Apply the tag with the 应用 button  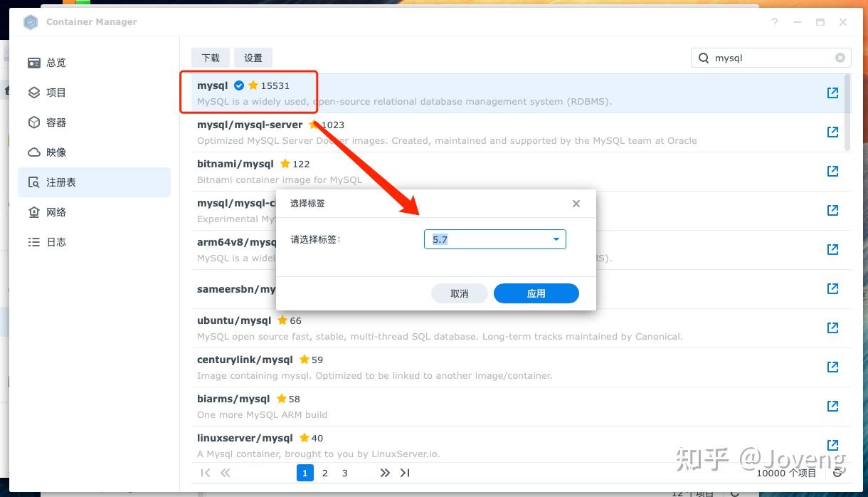point(536,293)
